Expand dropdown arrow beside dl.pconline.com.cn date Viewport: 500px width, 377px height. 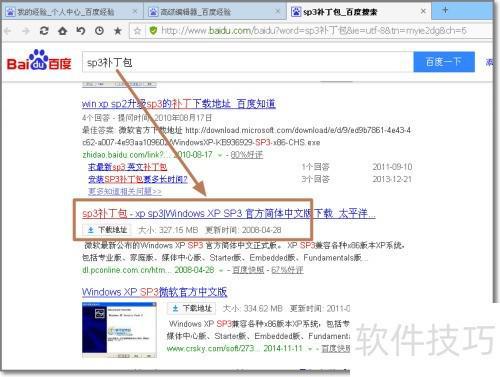point(221,270)
